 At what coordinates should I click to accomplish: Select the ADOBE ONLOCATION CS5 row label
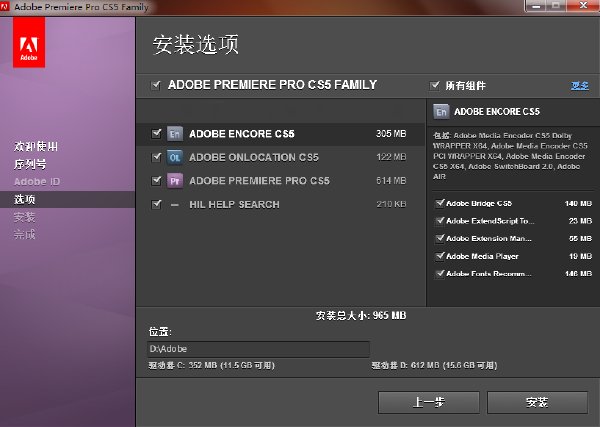254,157
